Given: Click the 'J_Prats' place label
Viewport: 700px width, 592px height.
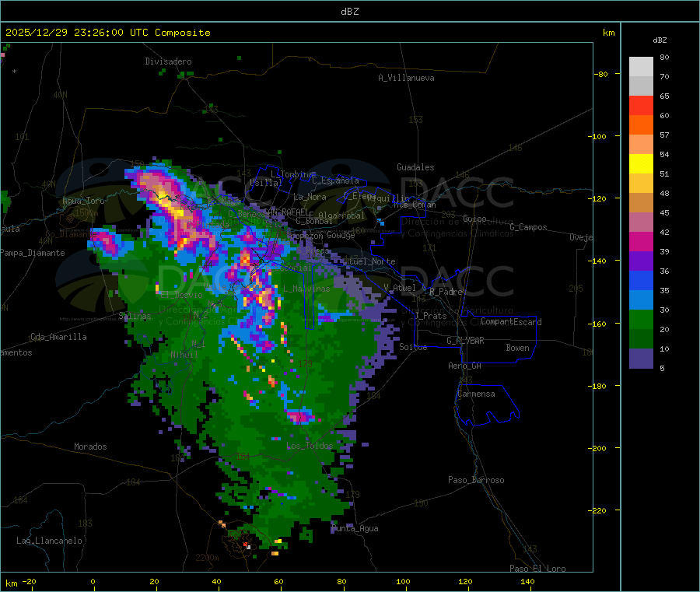Looking at the screenshot, I should 431,316.
